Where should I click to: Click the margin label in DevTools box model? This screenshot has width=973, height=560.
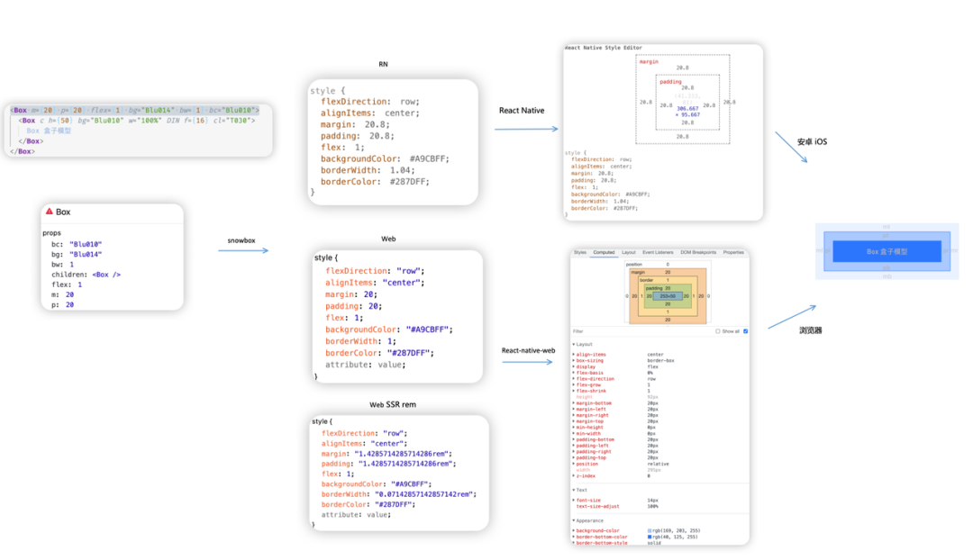(x=638, y=272)
